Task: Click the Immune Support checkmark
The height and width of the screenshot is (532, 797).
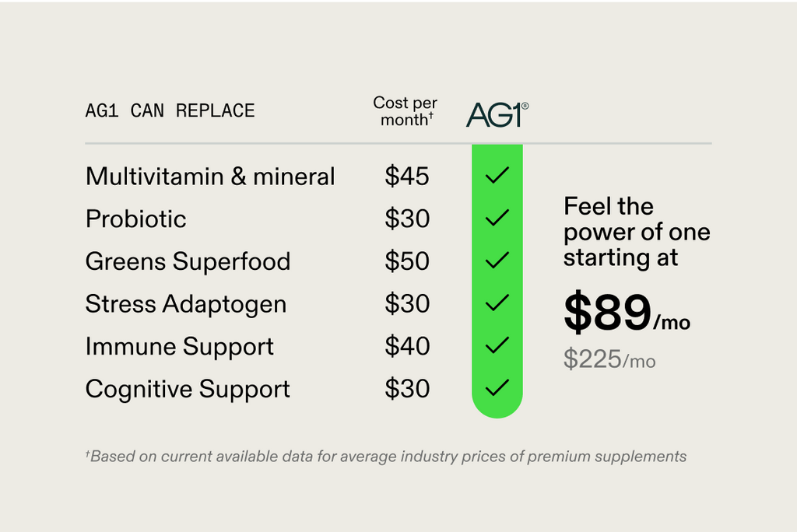Action: 497,345
